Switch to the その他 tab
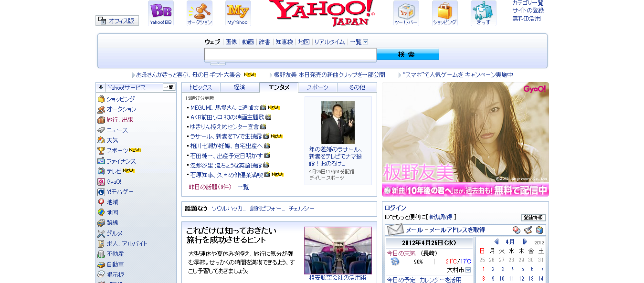The image size is (644, 283). click(x=357, y=87)
